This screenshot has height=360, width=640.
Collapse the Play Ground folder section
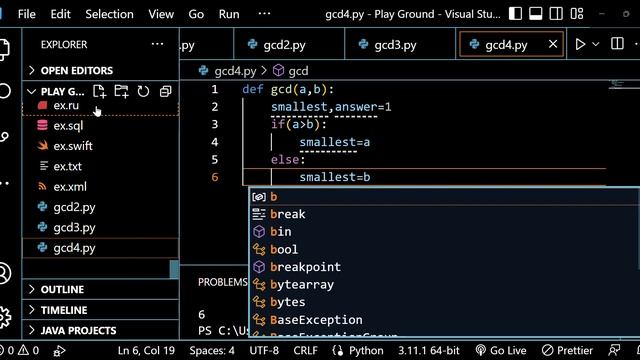click(57, 91)
